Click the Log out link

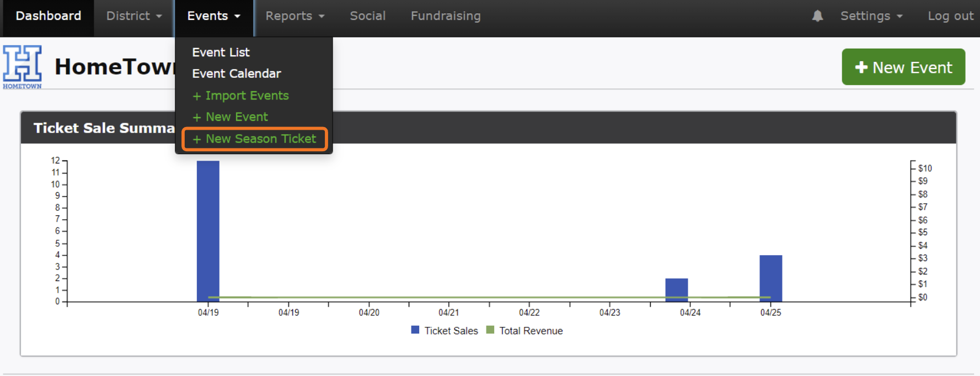[950, 16]
